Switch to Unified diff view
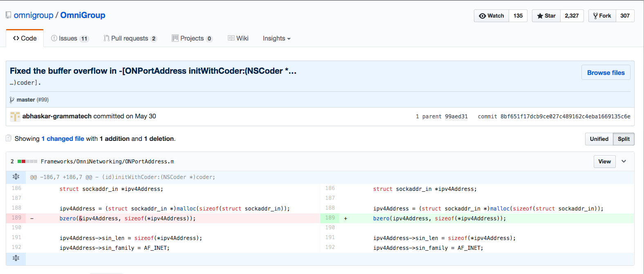 pyautogui.click(x=599, y=139)
